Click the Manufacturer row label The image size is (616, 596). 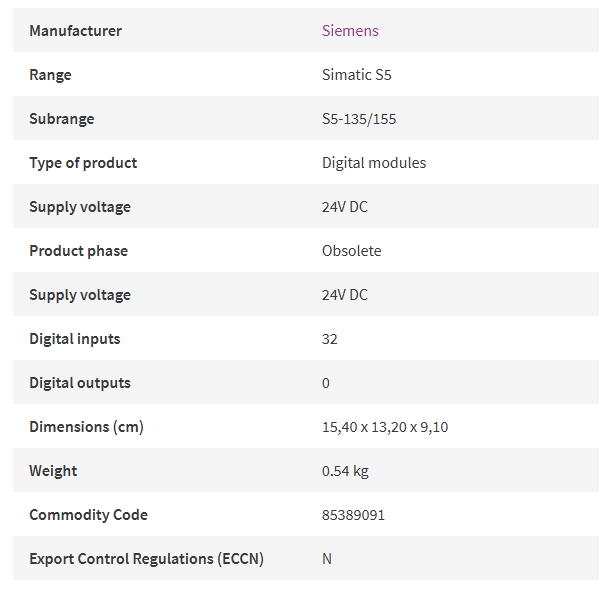point(75,31)
